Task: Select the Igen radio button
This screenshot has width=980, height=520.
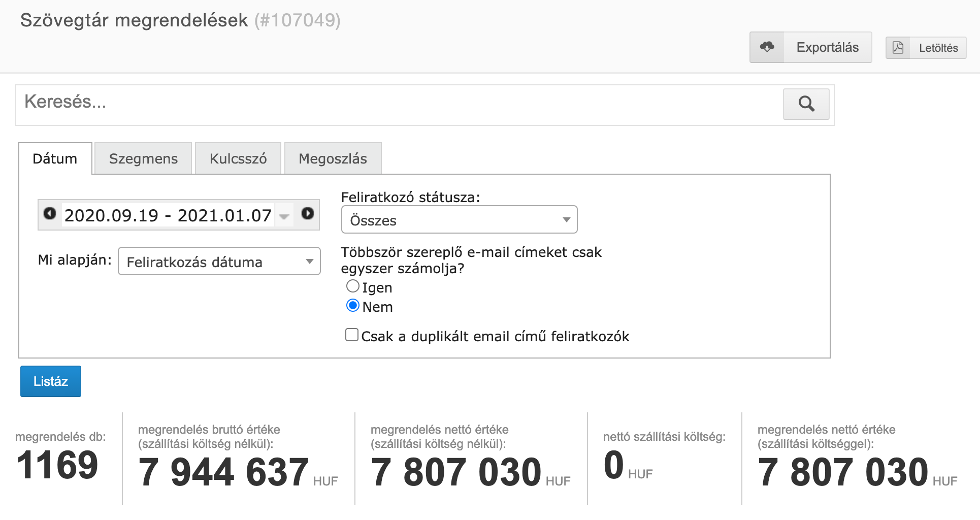Action: coord(352,286)
